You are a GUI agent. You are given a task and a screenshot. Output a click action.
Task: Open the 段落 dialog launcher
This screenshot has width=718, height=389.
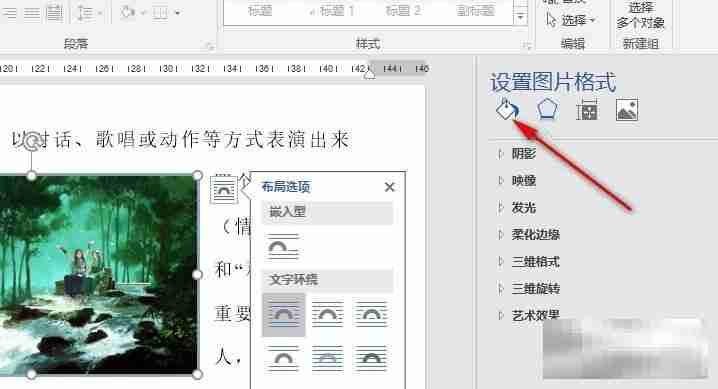(210, 45)
